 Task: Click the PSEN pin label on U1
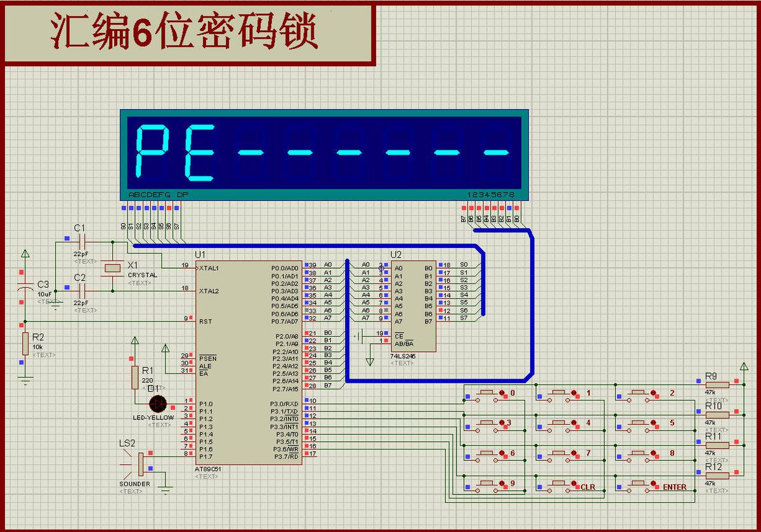point(207,358)
